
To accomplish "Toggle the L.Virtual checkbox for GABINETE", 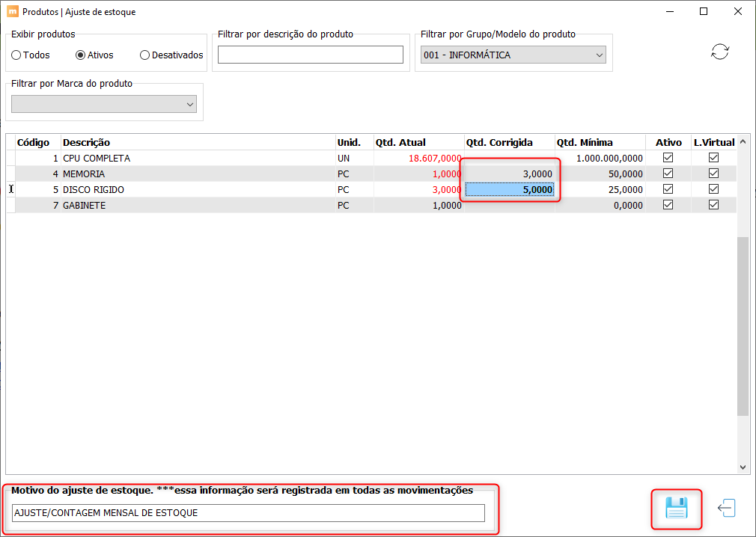I will [x=713, y=205].
